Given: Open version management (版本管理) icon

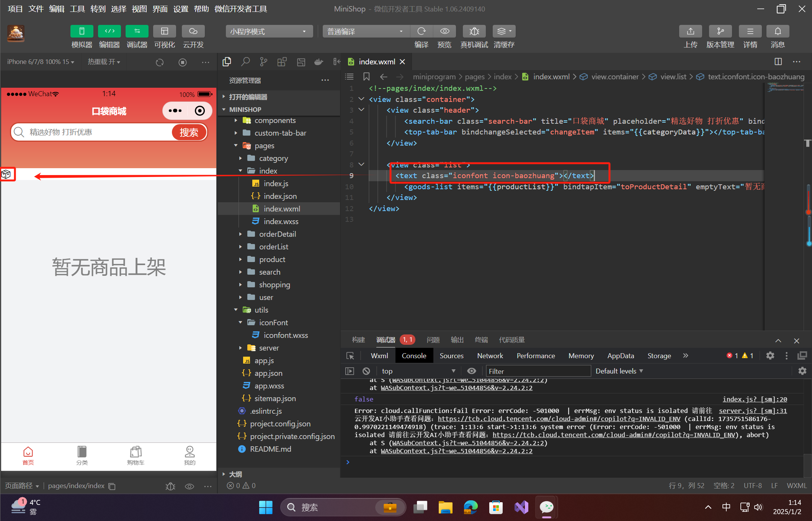Looking at the screenshot, I should pos(720,31).
